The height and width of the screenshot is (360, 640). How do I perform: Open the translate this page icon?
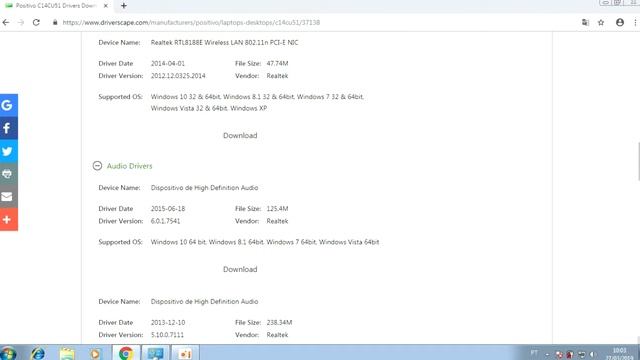click(x=585, y=22)
